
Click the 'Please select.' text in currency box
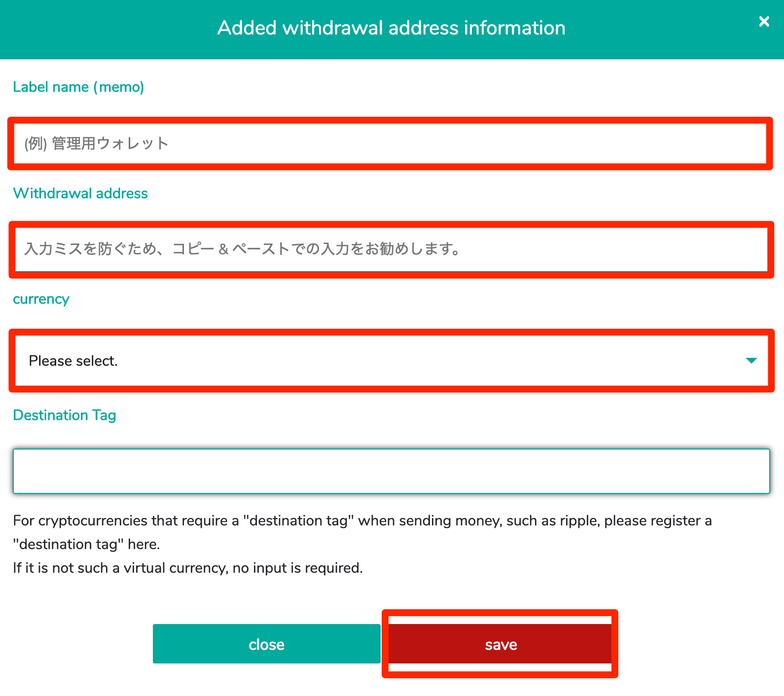[73, 361]
